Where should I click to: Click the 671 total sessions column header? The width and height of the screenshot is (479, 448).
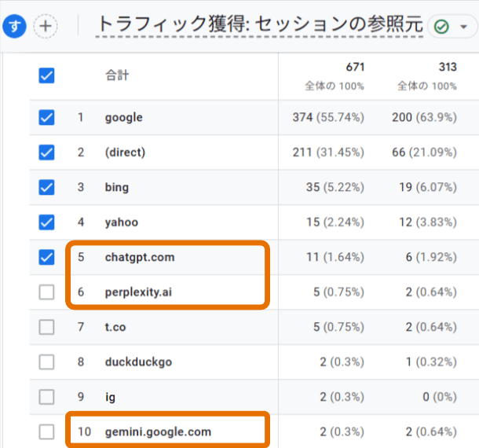point(355,68)
